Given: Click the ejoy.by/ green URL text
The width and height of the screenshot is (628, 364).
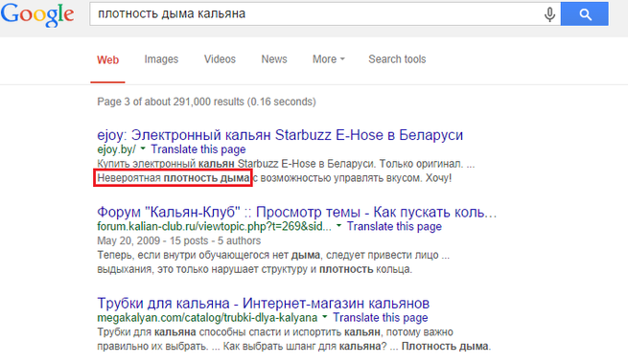Looking at the screenshot, I should point(116,149).
